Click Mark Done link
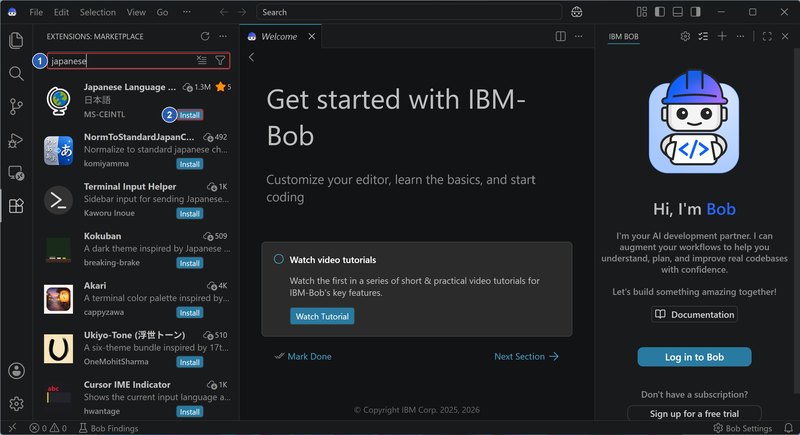Viewport: 800px width, 435px height. [303, 356]
